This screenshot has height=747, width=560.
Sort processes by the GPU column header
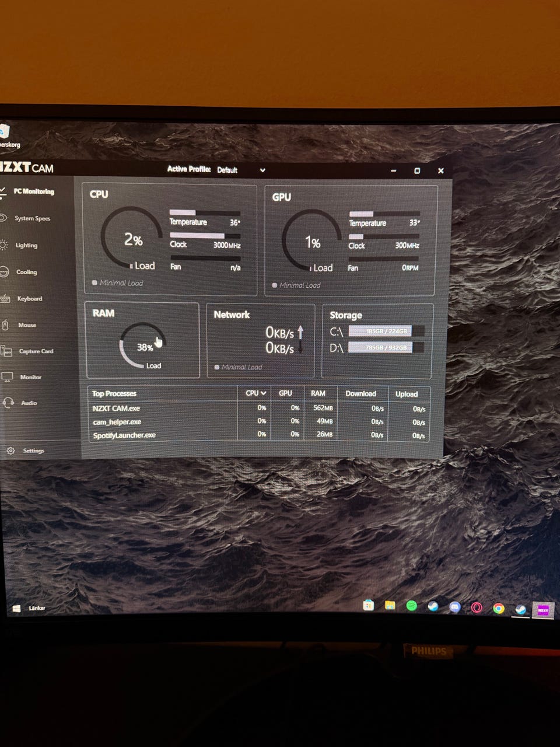point(285,393)
